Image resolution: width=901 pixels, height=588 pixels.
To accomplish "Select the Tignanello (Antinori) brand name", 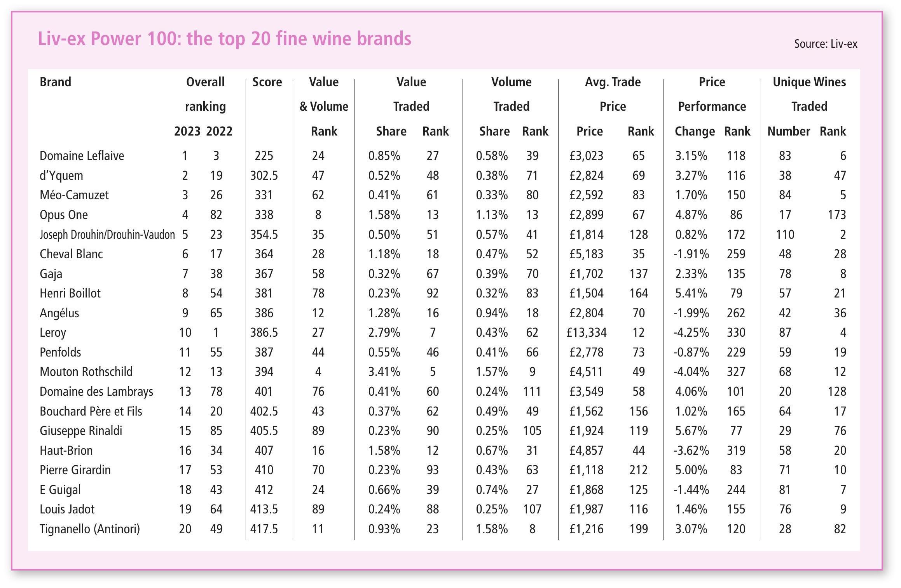I will [89, 529].
